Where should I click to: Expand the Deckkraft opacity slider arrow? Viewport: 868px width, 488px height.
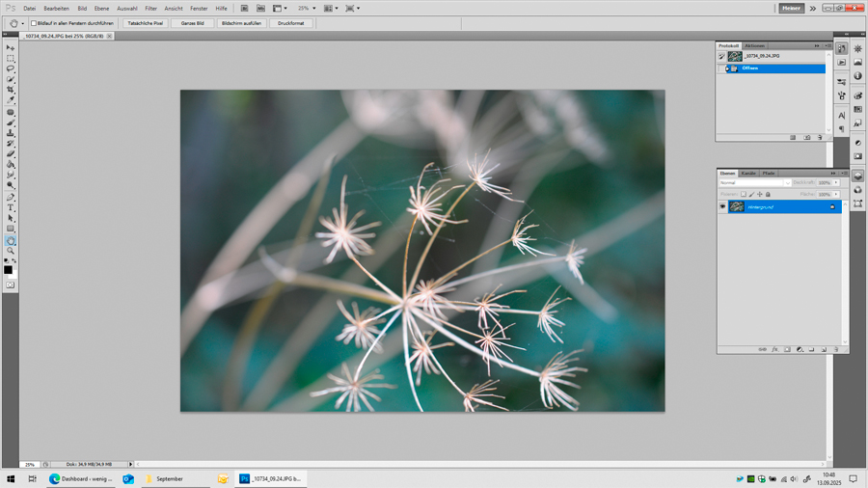(x=836, y=182)
